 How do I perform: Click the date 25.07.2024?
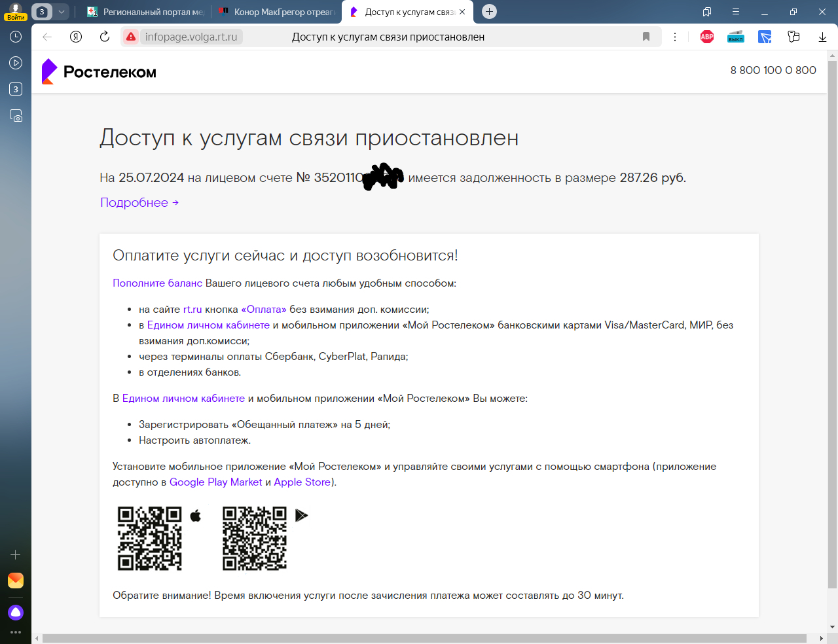tap(151, 177)
